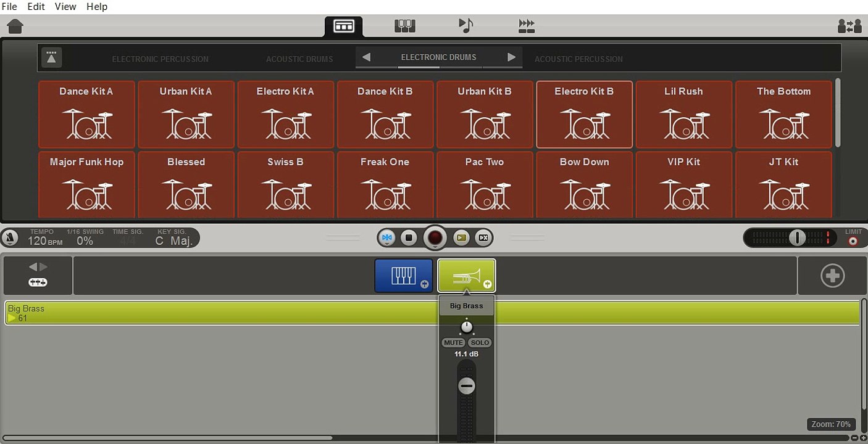Start recording with the red record button
This screenshot has width=868, height=444.
tap(435, 237)
